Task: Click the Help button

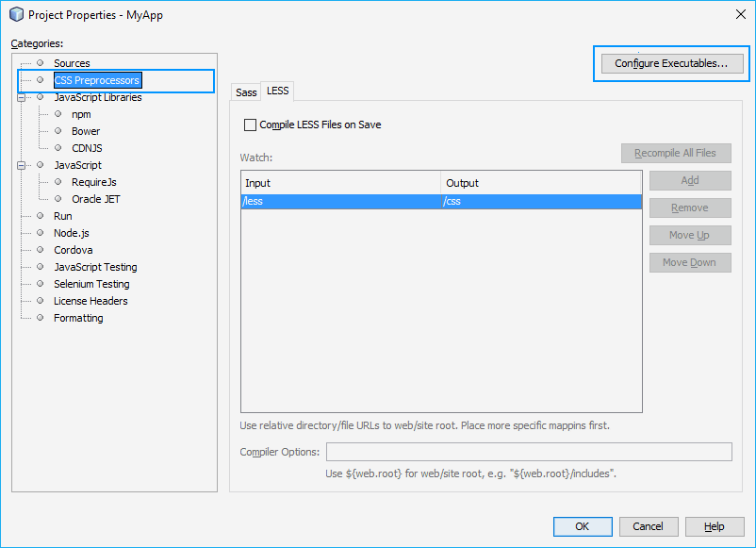Action: point(714,526)
